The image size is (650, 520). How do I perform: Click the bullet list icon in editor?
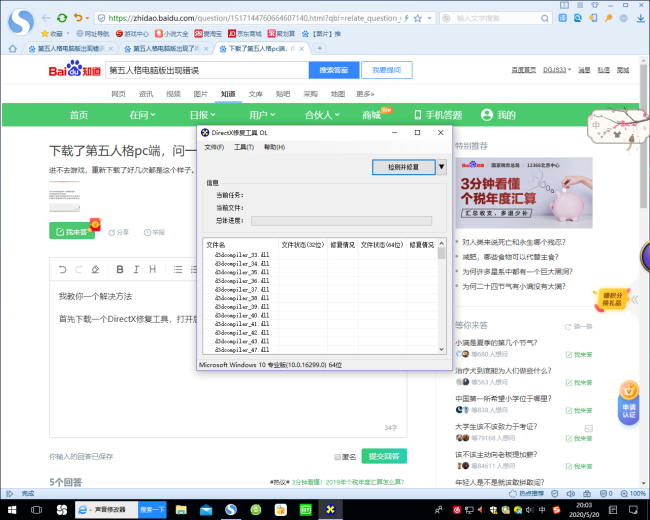(x=178, y=270)
